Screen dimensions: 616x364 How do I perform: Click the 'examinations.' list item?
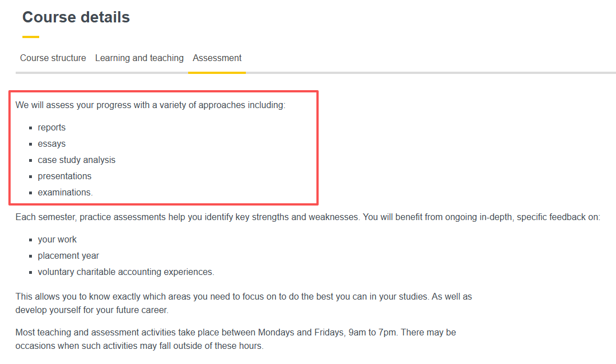coord(66,193)
